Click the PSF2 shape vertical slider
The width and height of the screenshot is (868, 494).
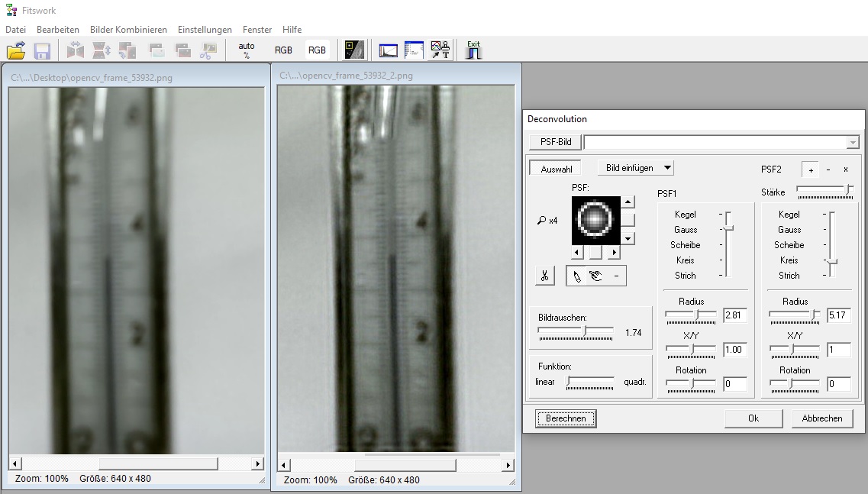832,244
